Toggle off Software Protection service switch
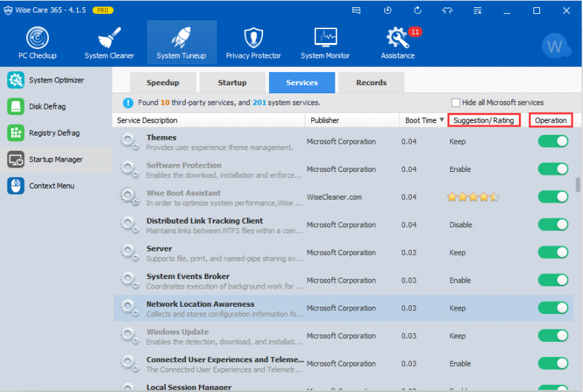Image resolution: width=583 pixels, height=392 pixels. (x=553, y=169)
